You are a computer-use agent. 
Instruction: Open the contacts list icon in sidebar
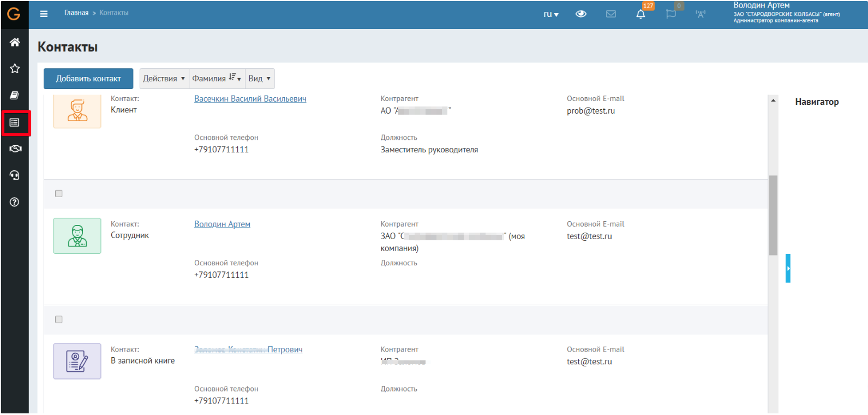tap(15, 122)
